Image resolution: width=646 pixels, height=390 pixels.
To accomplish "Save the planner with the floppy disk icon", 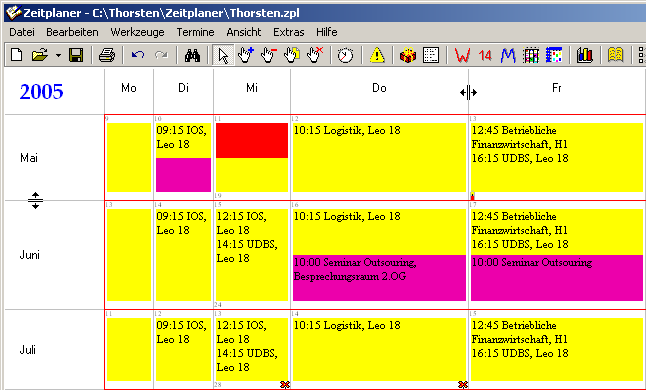I will pyautogui.click(x=76, y=55).
